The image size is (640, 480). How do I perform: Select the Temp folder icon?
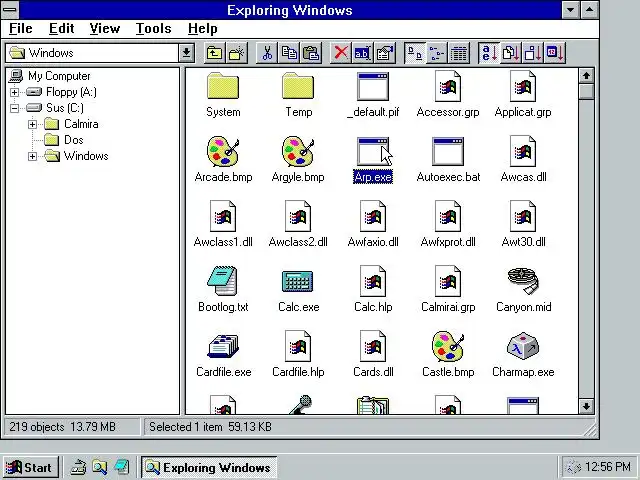tap(298, 86)
